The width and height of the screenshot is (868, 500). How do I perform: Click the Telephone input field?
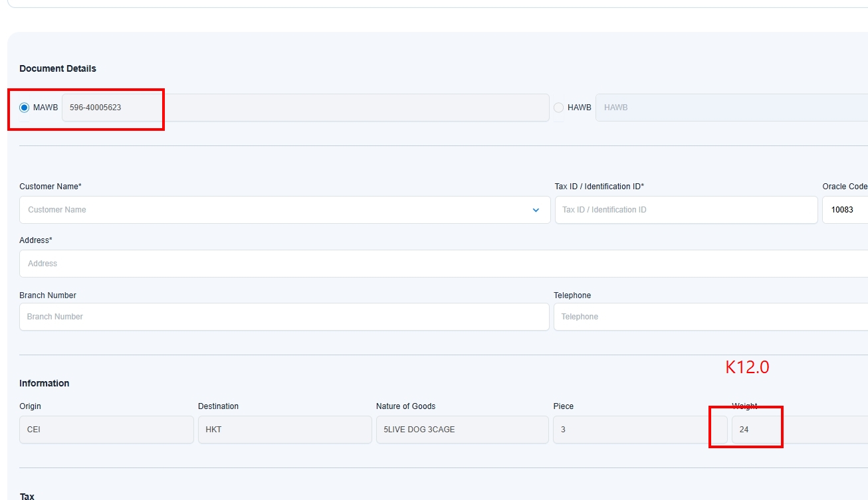click(x=711, y=317)
